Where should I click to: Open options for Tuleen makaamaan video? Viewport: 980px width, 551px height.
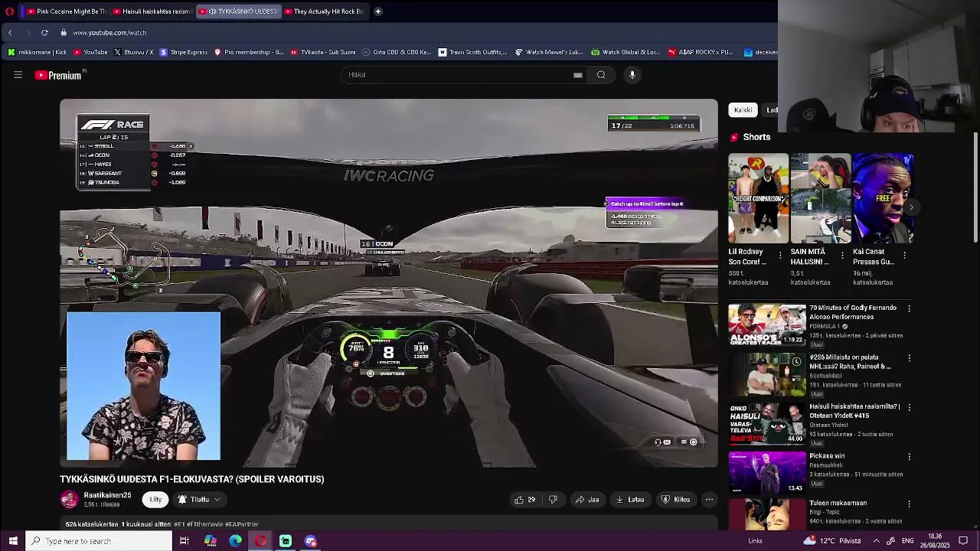click(x=909, y=504)
